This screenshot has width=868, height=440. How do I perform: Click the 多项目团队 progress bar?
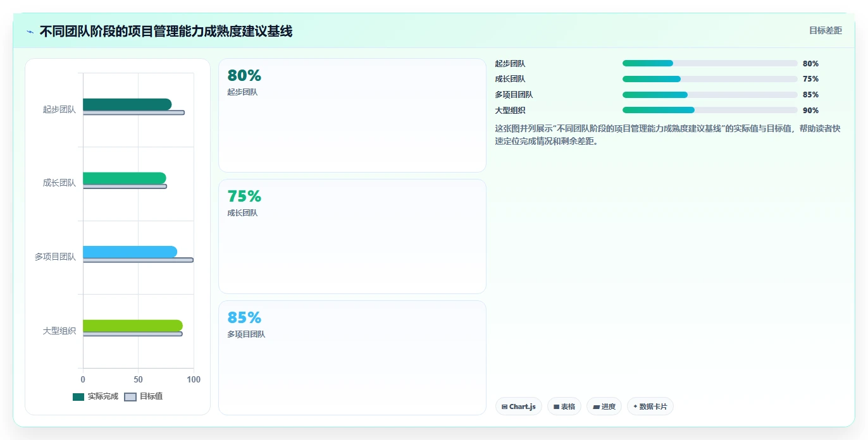pos(710,95)
